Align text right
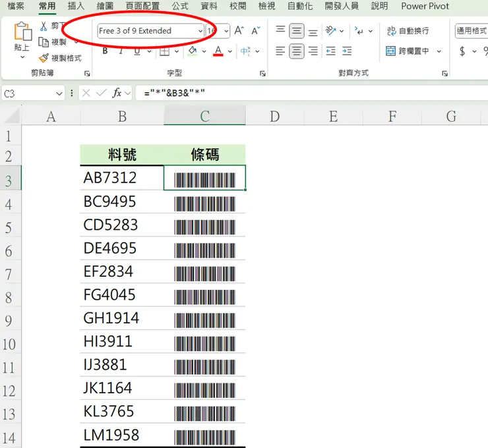488x448 pixels. (x=313, y=51)
